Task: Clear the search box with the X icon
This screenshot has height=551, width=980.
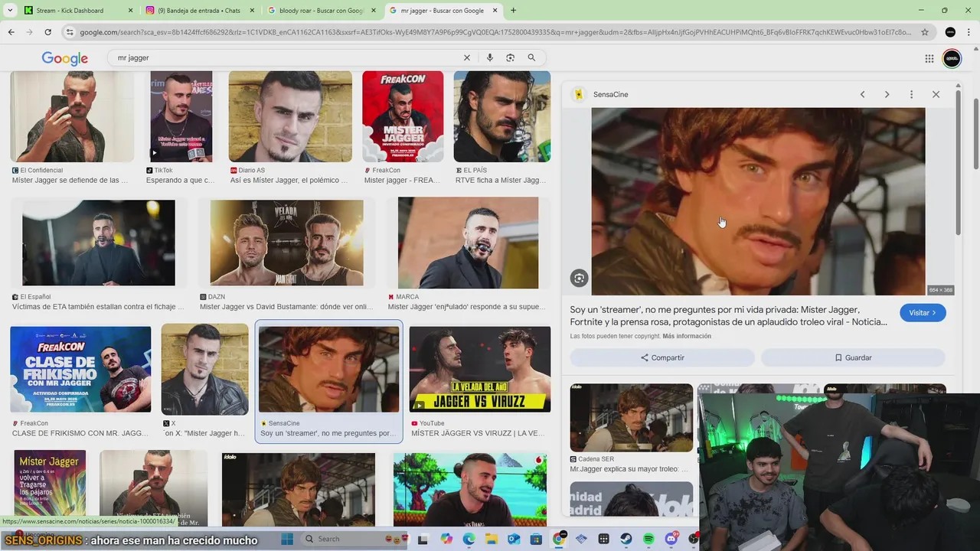Action: [466, 57]
